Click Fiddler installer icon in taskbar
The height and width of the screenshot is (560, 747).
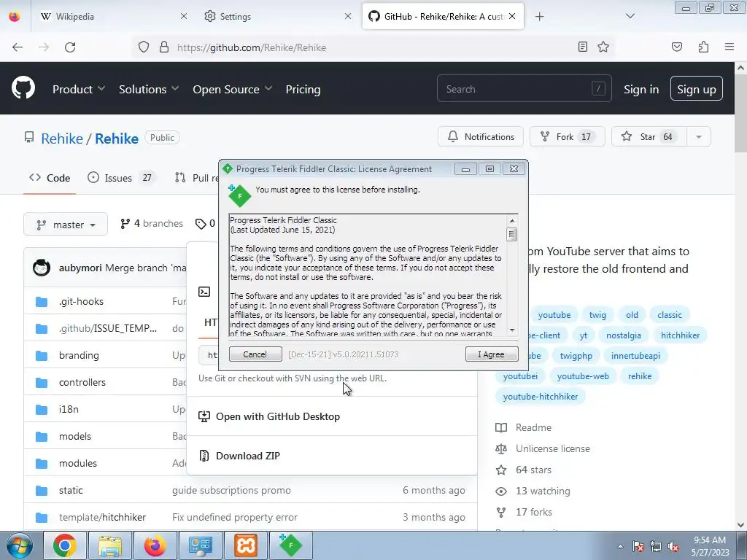[x=290, y=545]
